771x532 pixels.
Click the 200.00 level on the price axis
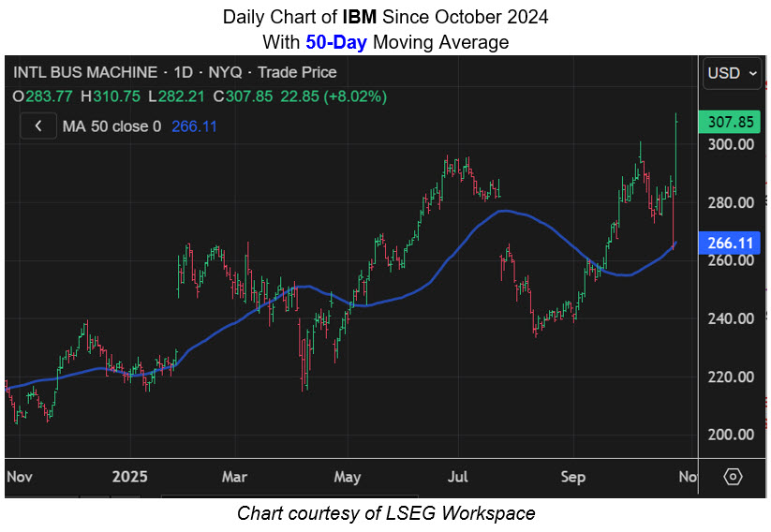[731, 435]
